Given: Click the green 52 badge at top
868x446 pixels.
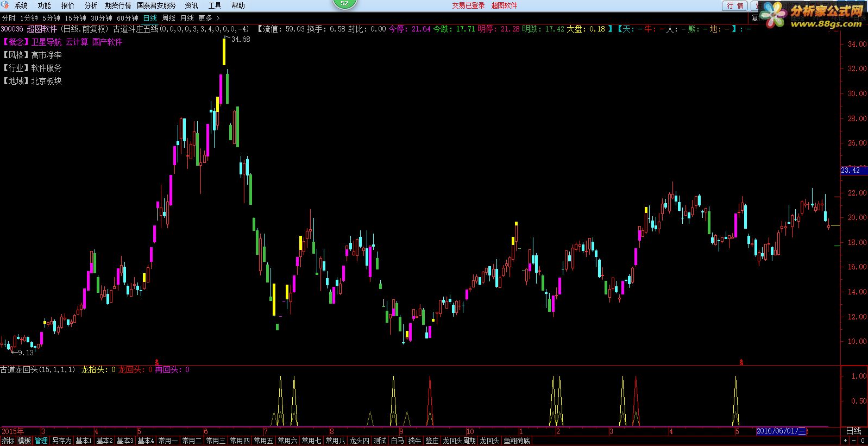Looking at the screenshot, I should point(344,3).
